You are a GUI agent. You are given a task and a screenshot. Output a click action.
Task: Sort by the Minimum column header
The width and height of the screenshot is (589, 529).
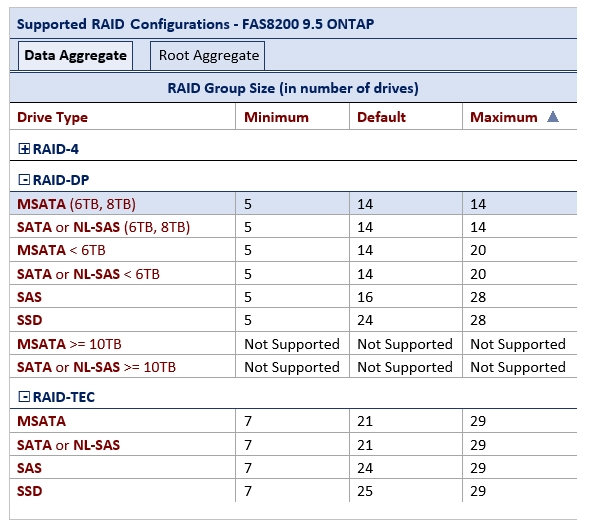point(276,117)
